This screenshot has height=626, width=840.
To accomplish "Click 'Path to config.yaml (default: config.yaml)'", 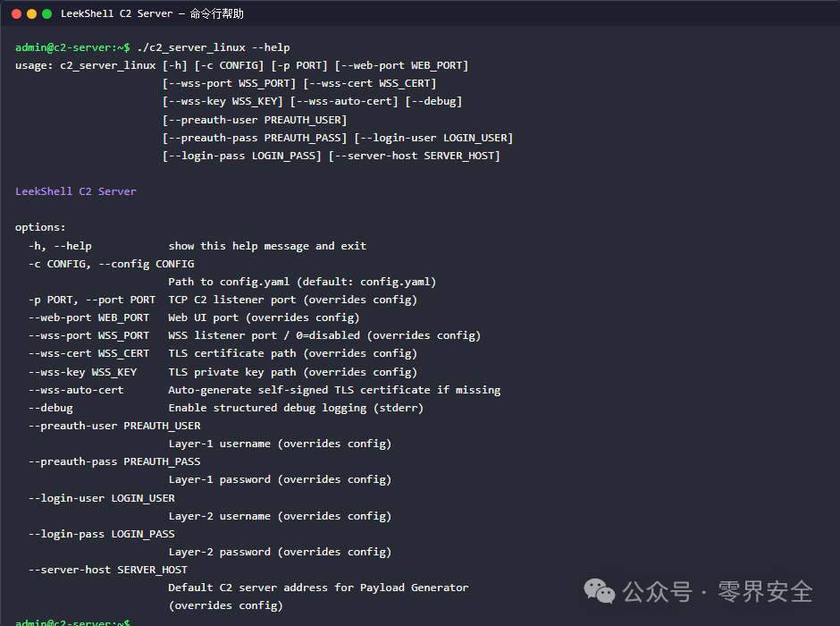I will click(302, 282).
